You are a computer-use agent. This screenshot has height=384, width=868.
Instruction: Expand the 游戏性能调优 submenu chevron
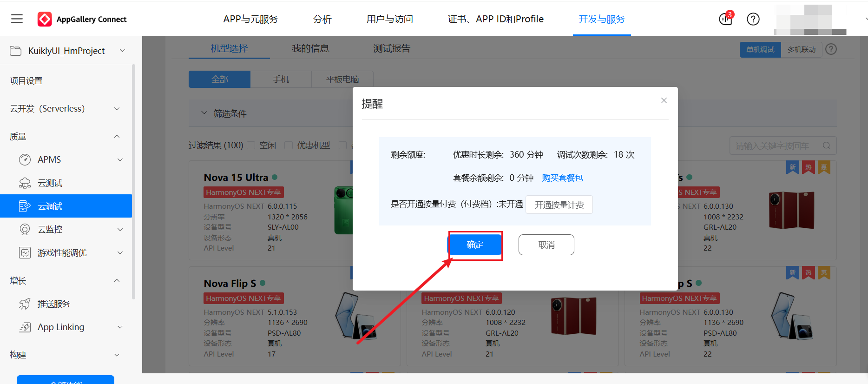coord(120,252)
